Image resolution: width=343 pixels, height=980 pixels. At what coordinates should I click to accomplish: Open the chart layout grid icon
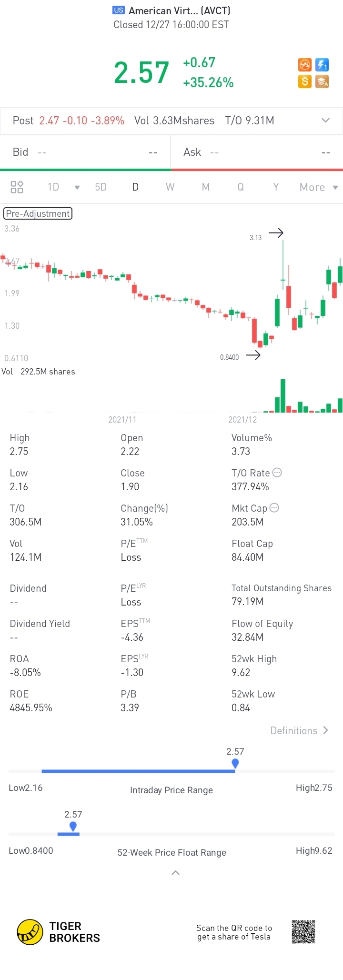click(x=17, y=187)
